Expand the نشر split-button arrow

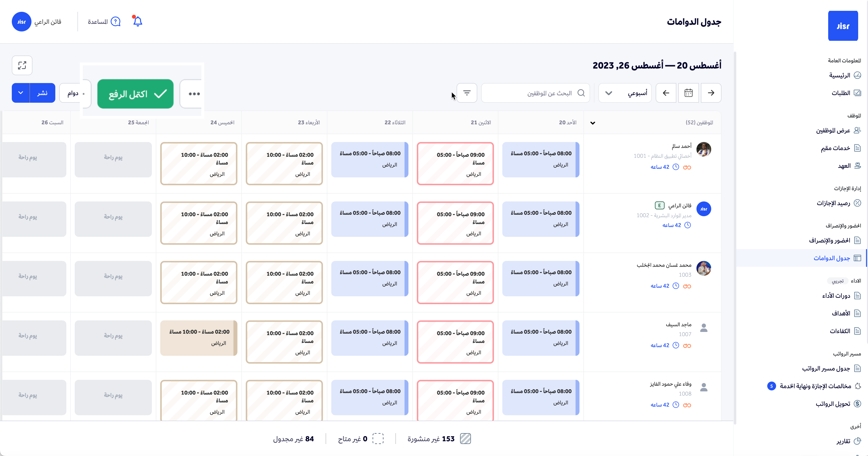(21, 93)
